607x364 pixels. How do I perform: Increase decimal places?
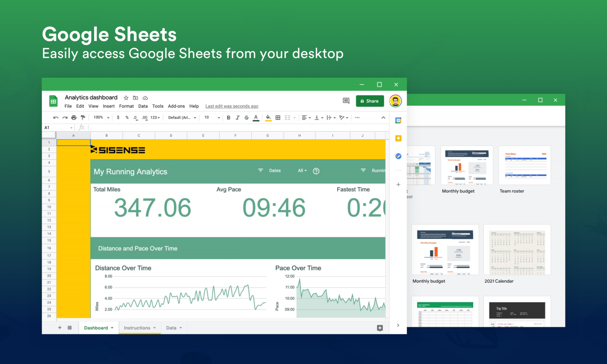click(145, 118)
